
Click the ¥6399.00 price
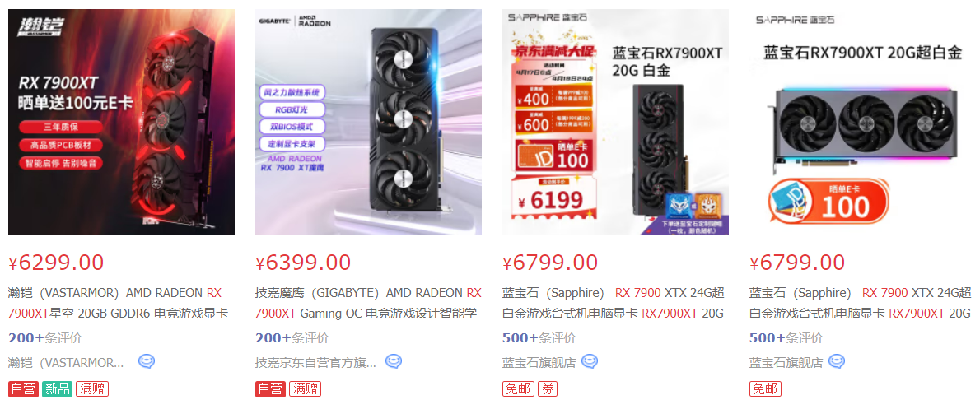pyautogui.click(x=303, y=263)
